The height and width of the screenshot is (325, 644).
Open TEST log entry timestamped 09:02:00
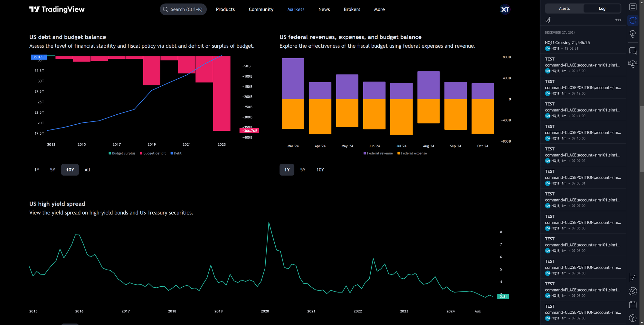[x=583, y=312]
